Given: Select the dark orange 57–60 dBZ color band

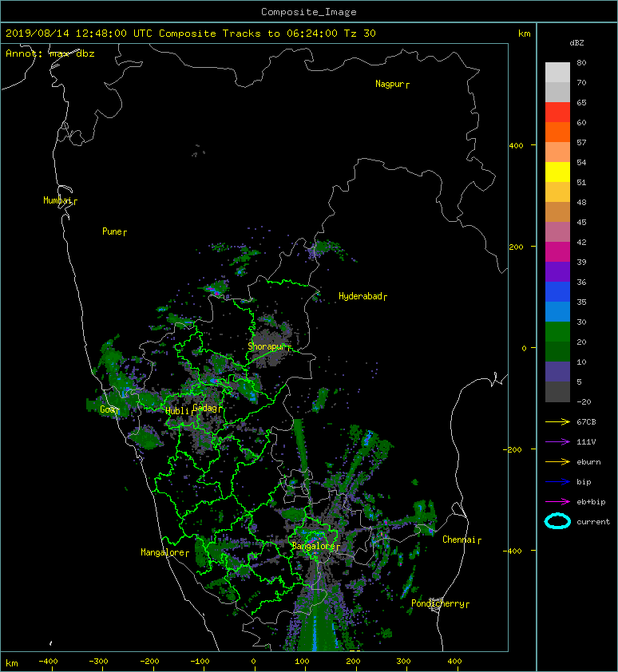Looking at the screenshot, I should 557,132.
